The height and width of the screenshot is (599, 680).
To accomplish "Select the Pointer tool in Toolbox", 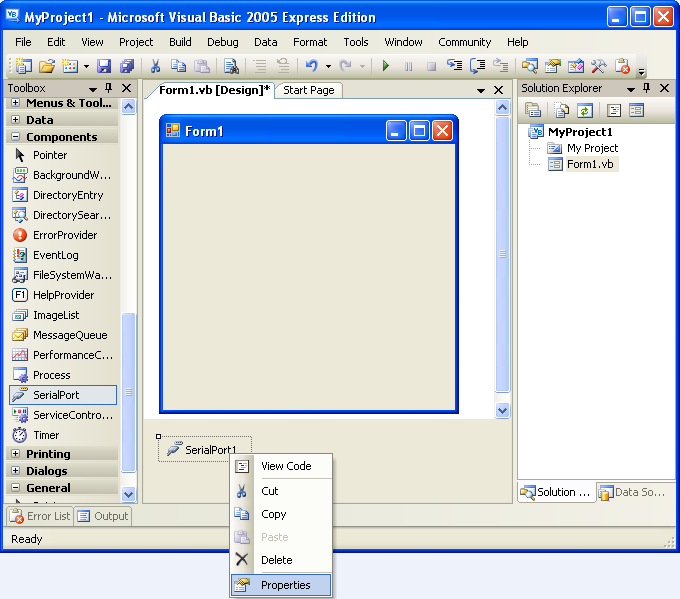I will (63, 155).
